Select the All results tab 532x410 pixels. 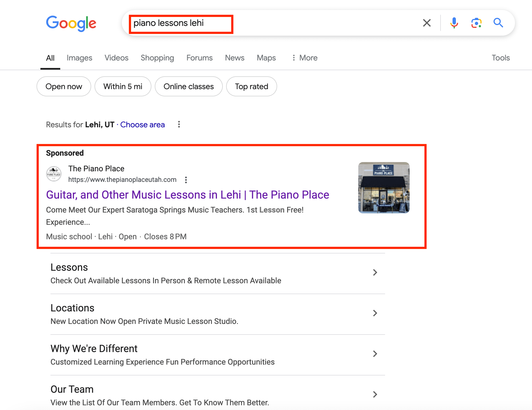click(x=50, y=58)
